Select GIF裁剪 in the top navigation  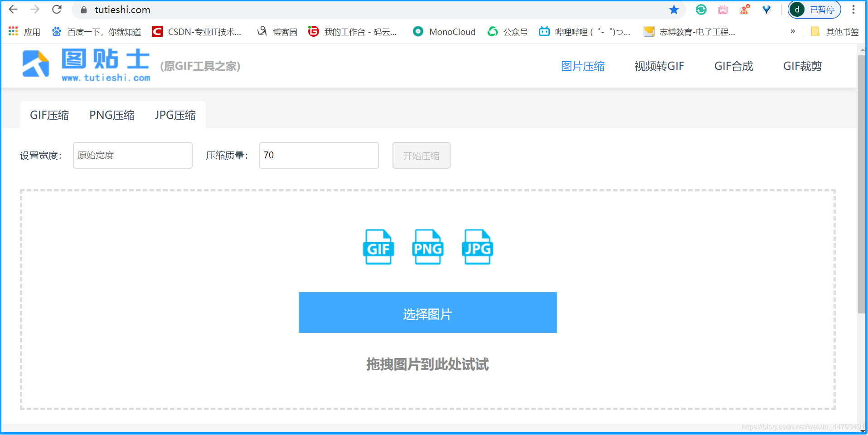coord(802,66)
